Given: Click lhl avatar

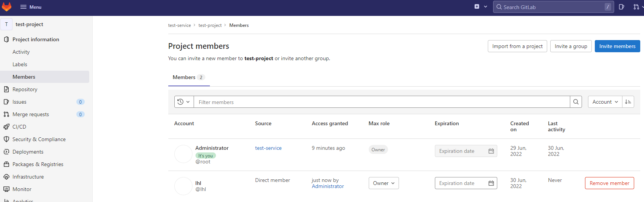Looking at the screenshot, I should click(x=183, y=186).
